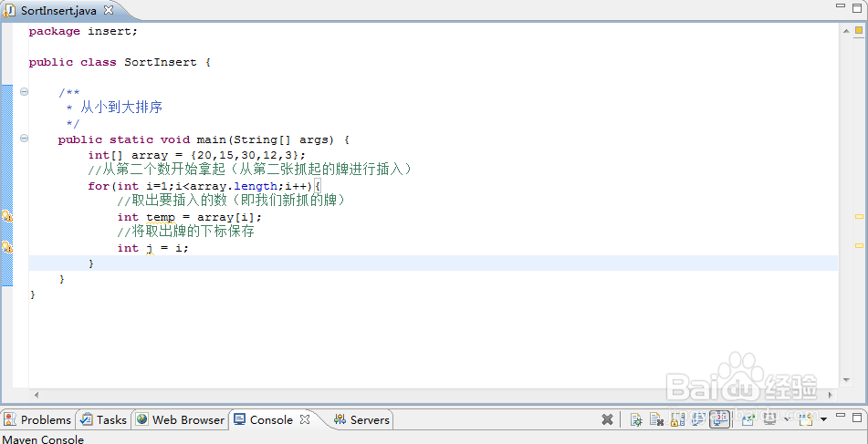Click the 'int j = i;' line
Screen dimensions: 868x444
(x=152, y=248)
